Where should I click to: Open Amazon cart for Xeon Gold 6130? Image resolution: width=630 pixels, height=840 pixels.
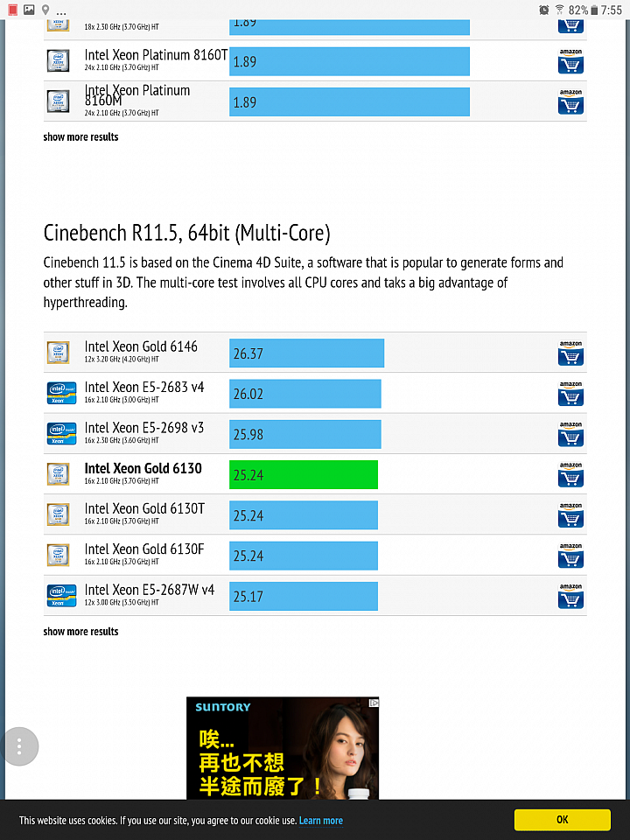(570, 474)
